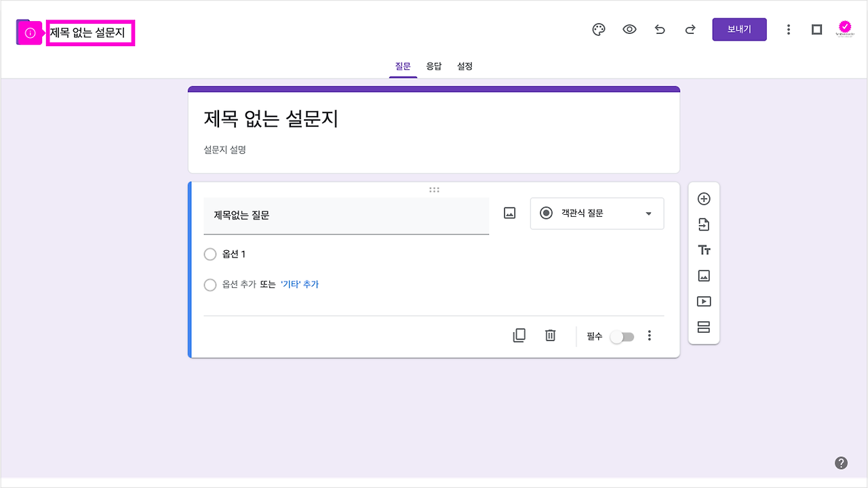Add a title and description block

704,249
